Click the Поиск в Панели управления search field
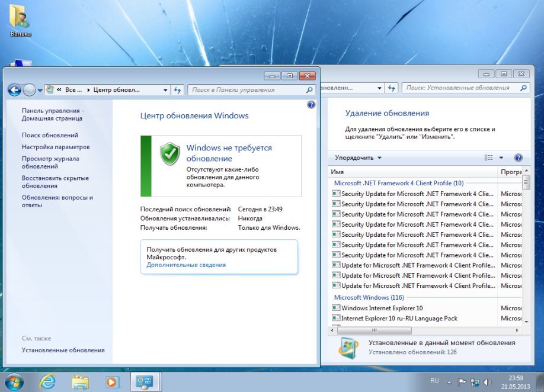Screen dimensions: 544x392 (248, 90)
